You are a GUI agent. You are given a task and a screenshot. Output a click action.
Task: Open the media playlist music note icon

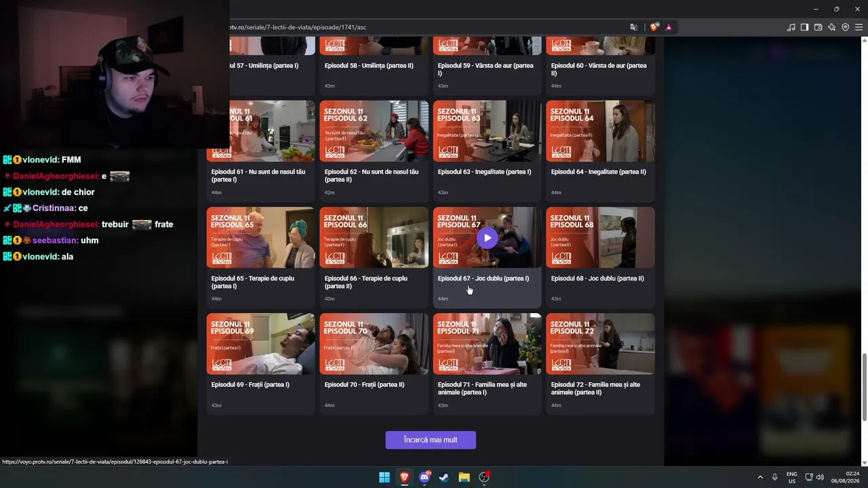(x=791, y=27)
